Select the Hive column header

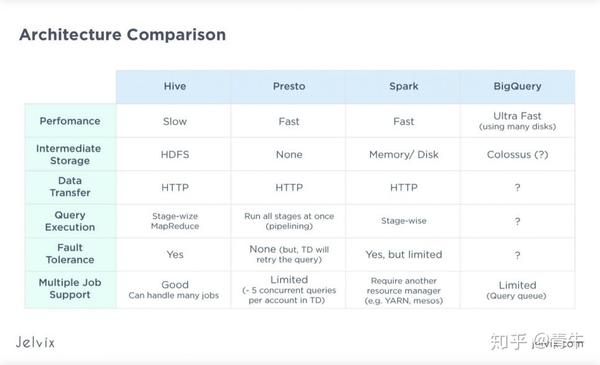click(174, 86)
